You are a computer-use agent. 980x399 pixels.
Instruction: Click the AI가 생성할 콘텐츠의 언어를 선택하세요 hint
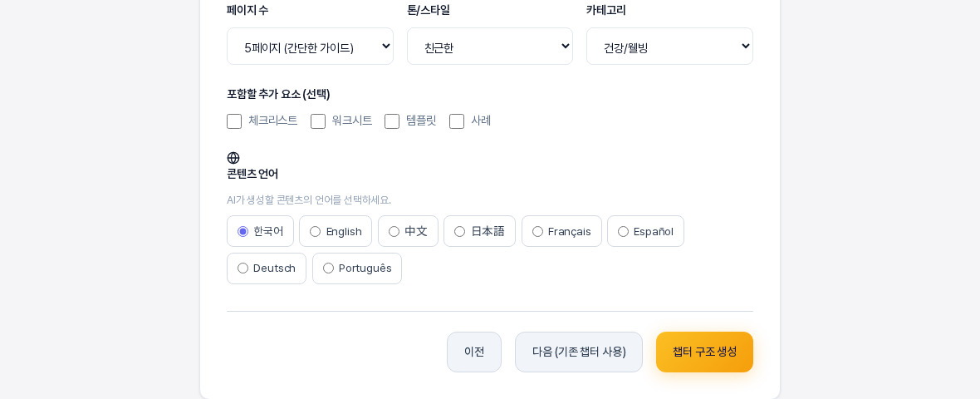pyautogui.click(x=309, y=200)
